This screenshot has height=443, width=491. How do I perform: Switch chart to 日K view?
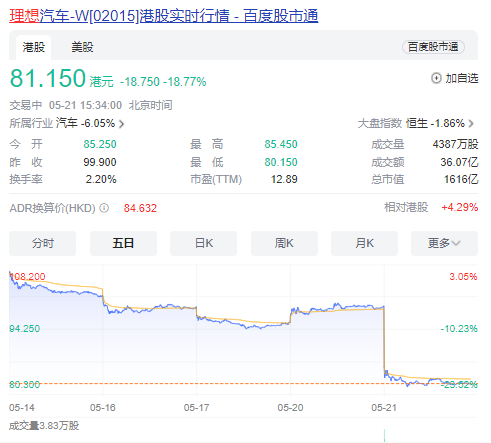[203, 243]
